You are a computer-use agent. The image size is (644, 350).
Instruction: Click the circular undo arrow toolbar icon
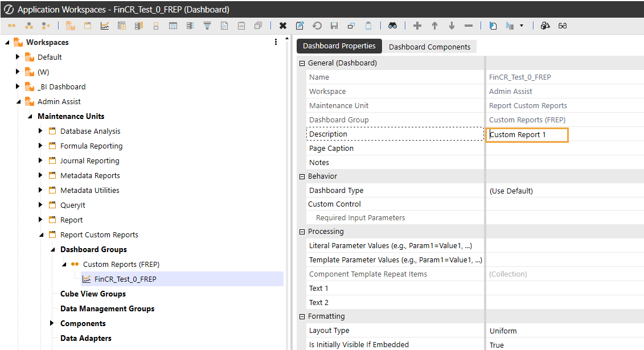click(317, 26)
